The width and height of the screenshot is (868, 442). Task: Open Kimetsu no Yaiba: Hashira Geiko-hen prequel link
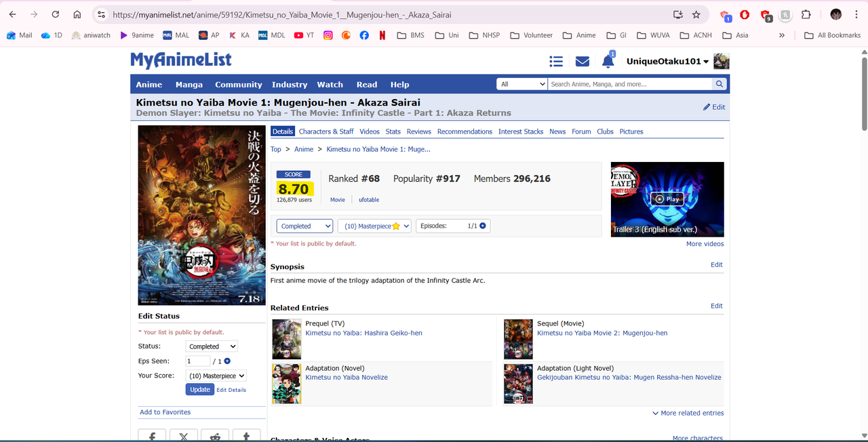(x=363, y=333)
